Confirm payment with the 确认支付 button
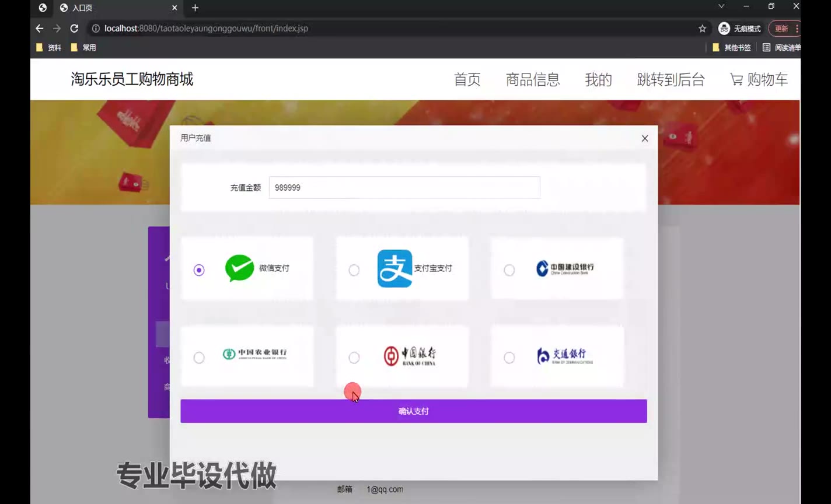Image resolution: width=831 pixels, height=504 pixels. (x=414, y=411)
